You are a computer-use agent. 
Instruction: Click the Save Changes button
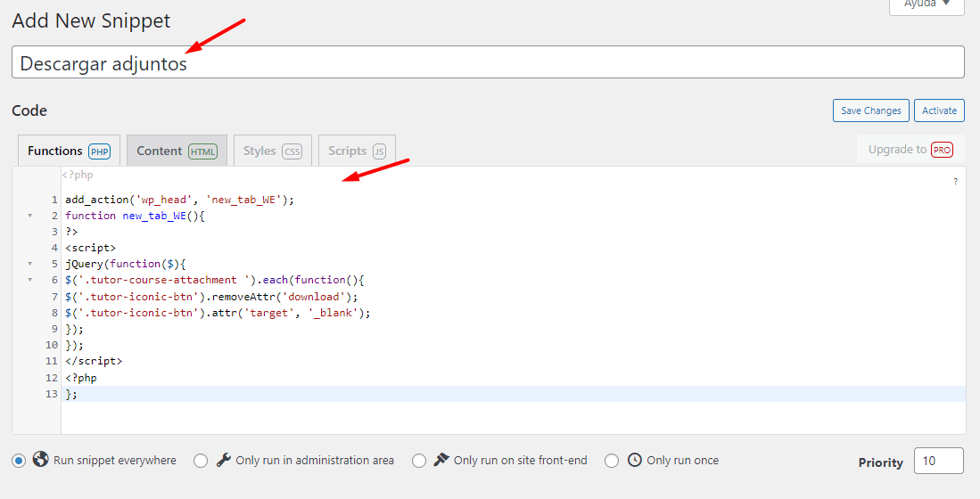(x=870, y=110)
